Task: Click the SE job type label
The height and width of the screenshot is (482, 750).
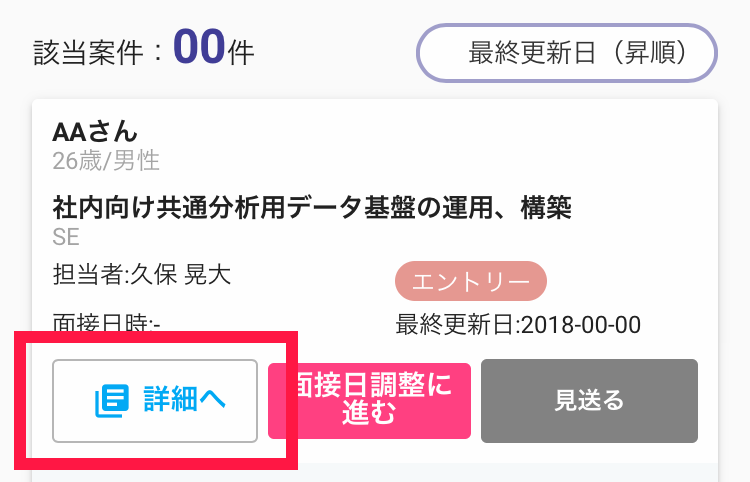Action: click(66, 237)
